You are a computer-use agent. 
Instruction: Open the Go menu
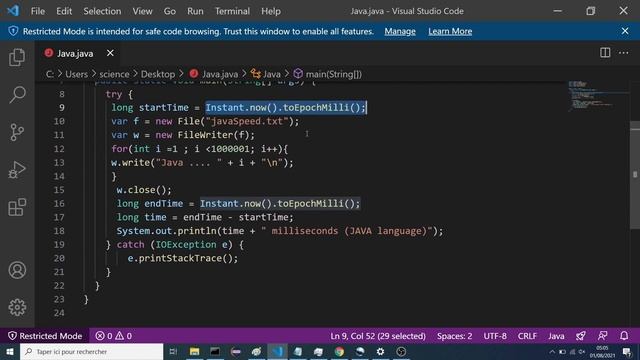(x=169, y=11)
